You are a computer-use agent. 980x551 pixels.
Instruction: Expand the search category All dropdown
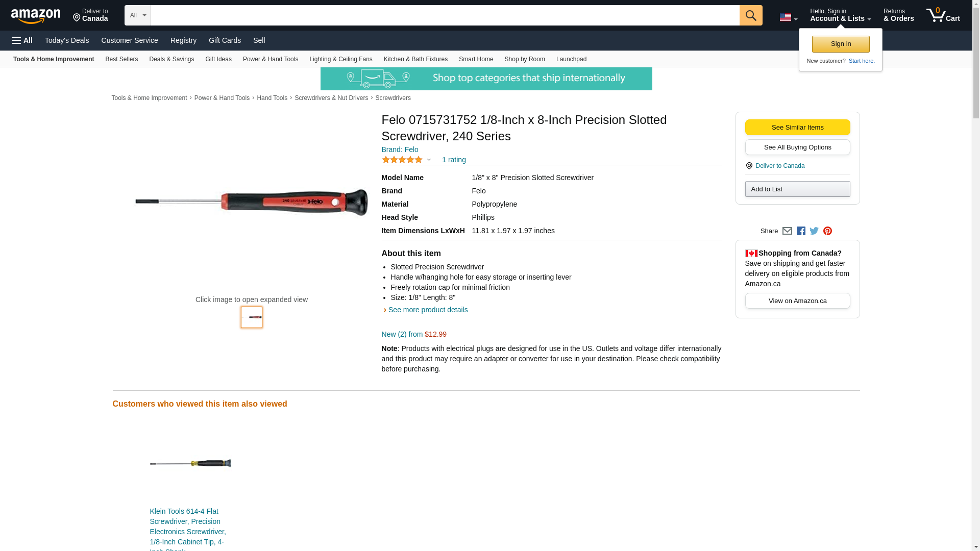point(137,15)
